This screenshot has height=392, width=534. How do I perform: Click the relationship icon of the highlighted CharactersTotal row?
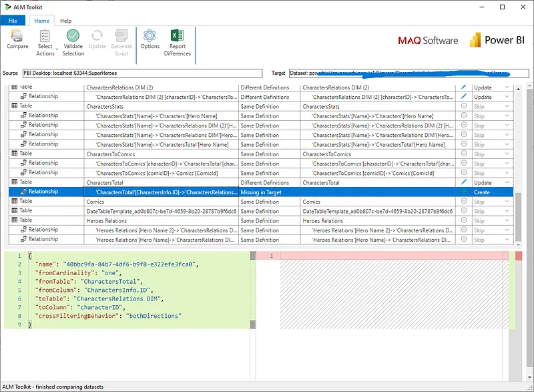(x=23, y=192)
